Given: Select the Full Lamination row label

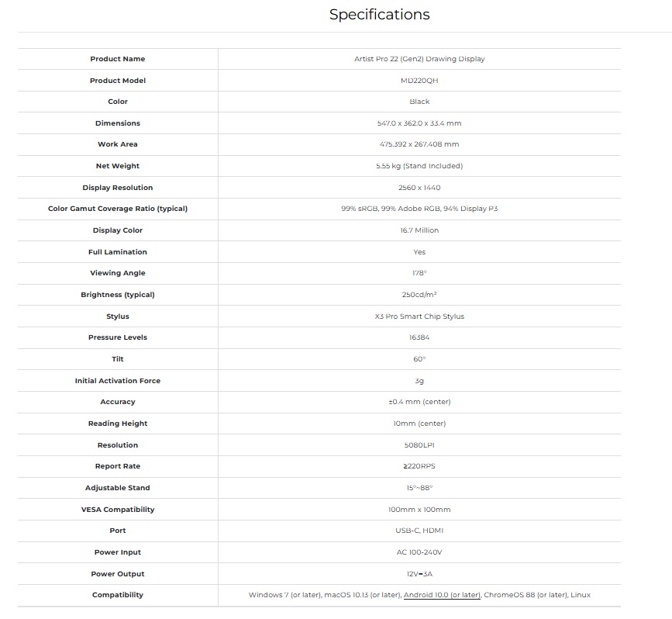Looking at the screenshot, I should click(118, 252).
